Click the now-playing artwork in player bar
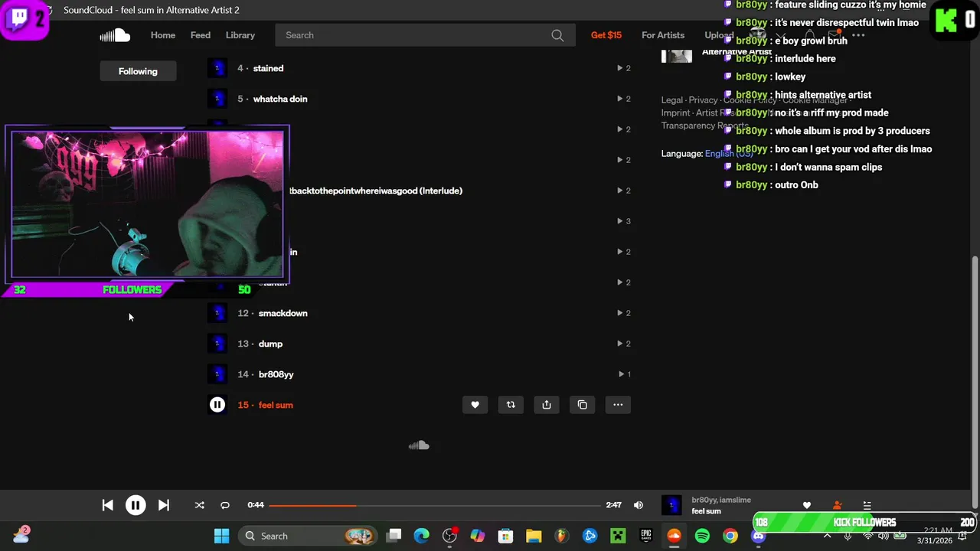Screen dimensions: 980x551 [671, 505]
